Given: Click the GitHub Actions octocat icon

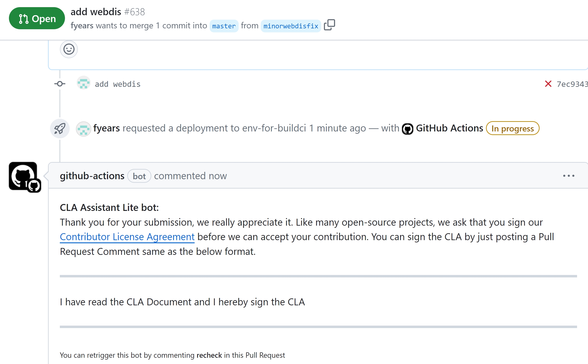Looking at the screenshot, I should point(407,129).
